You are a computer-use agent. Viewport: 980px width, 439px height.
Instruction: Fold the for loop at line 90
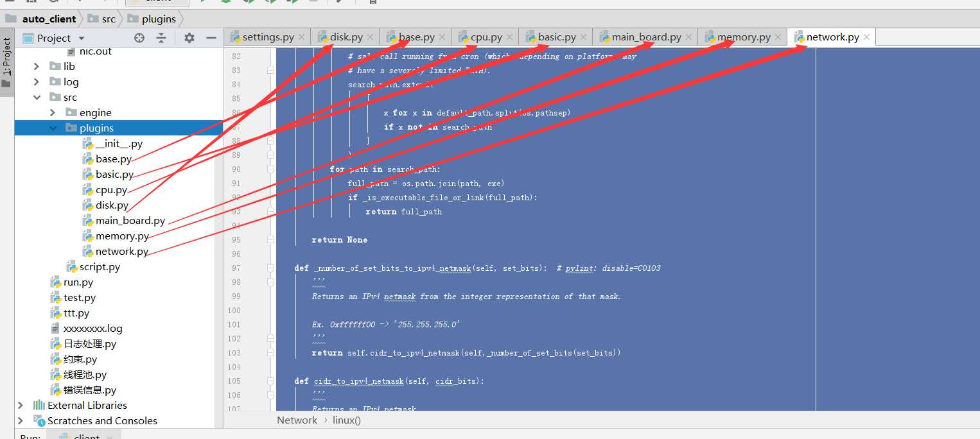(271, 169)
